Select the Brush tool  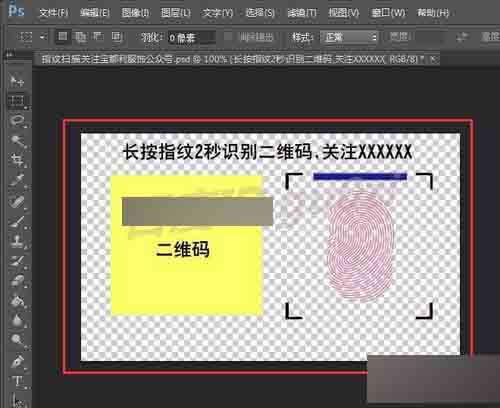17,221
